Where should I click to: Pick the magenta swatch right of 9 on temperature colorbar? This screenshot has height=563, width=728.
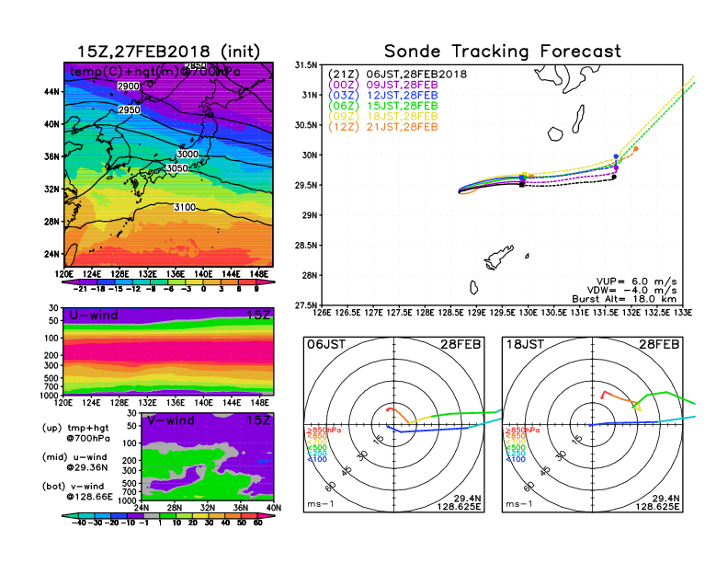point(266,282)
